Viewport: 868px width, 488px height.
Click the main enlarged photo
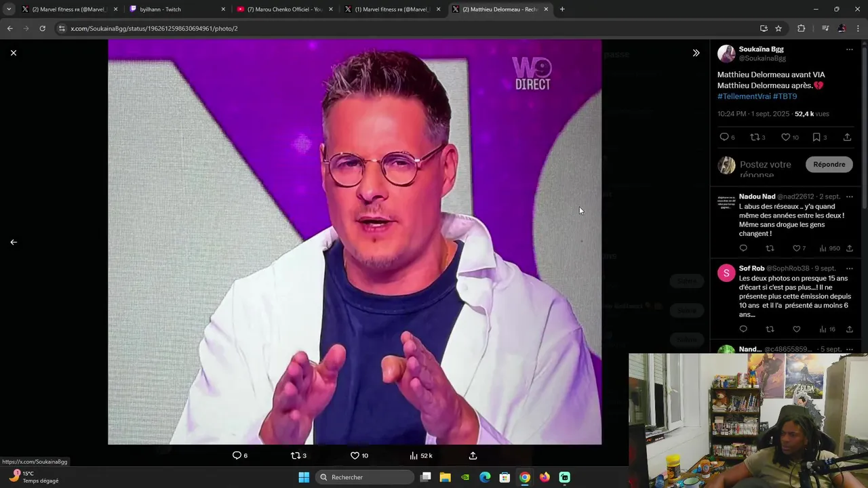pyautogui.click(x=355, y=242)
